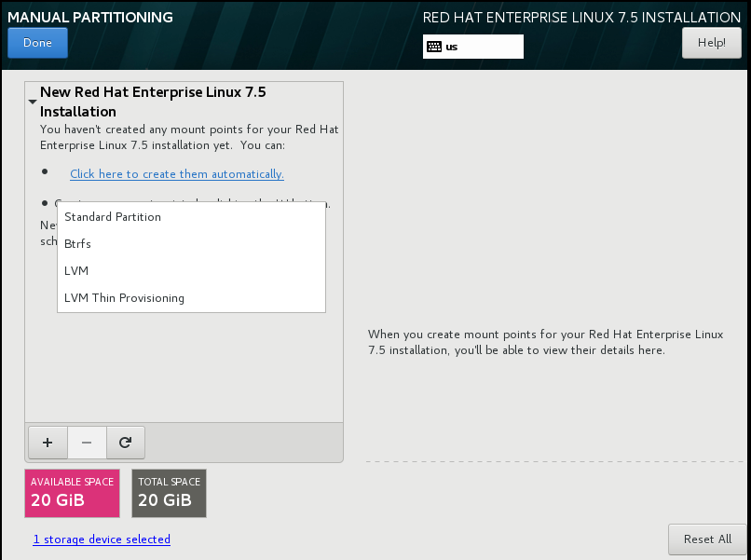The image size is (751, 560).
Task: Click the Done button
Action: click(x=38, y=43)
